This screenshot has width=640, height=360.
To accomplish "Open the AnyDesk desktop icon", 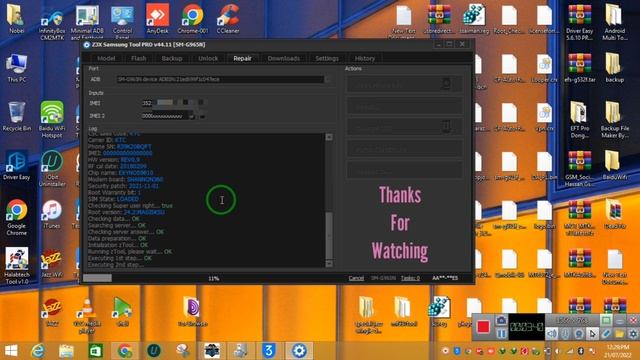I will tap(158, 18).
